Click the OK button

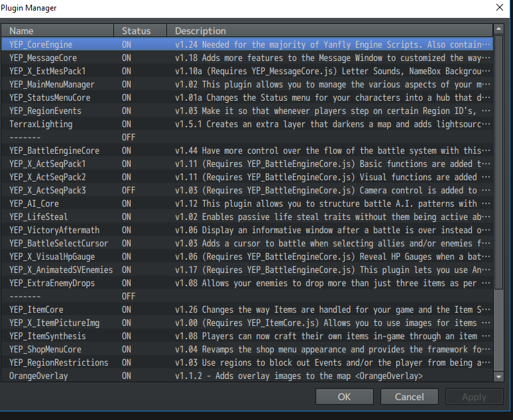(344, 396)
